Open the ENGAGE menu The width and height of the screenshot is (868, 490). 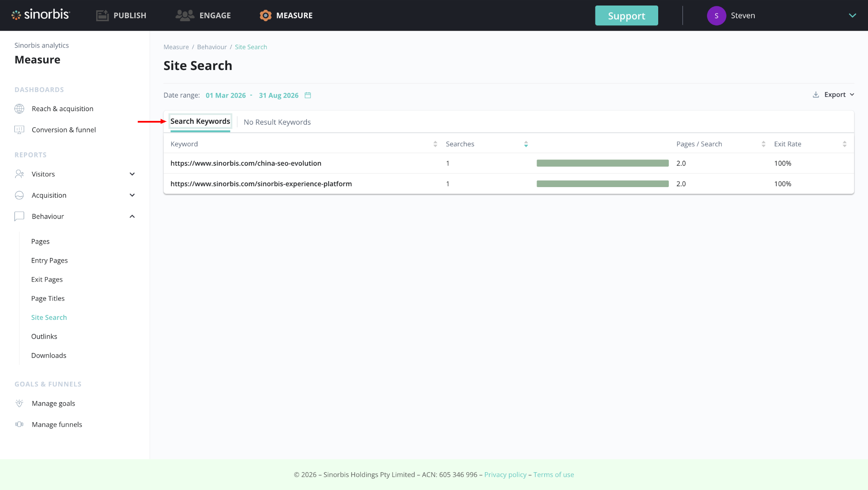coord(203,16)
